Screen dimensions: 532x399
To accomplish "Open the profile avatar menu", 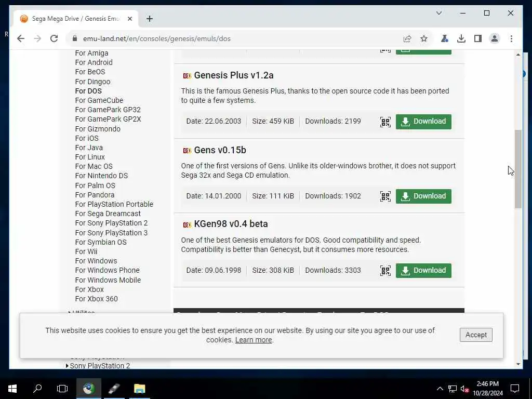I will click(495, 38).
